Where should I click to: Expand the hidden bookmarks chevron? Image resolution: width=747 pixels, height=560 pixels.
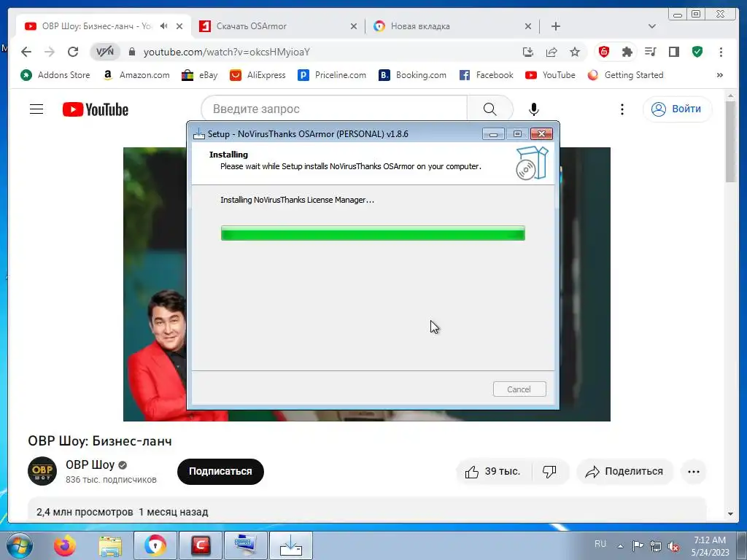(x=720, y=75)
